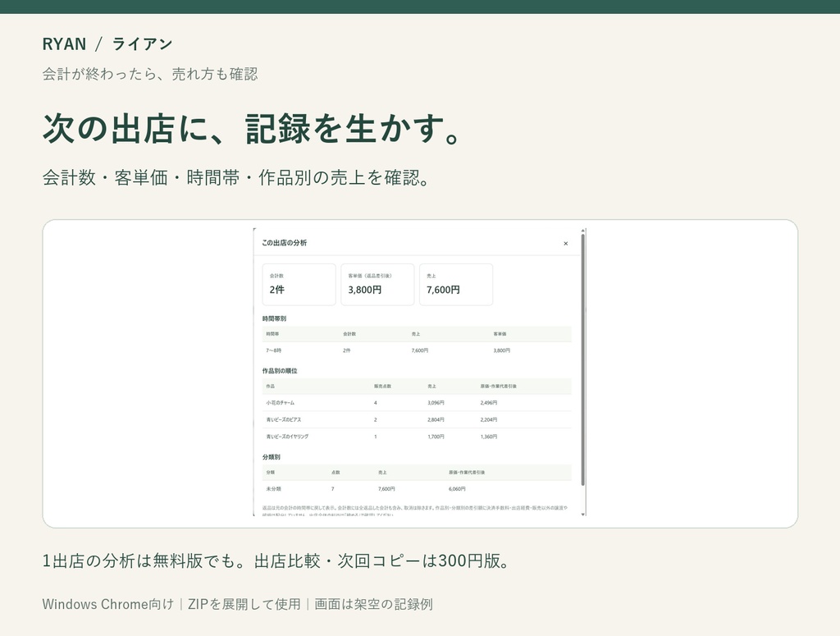Image resolution: width=840 pixels, height=636 pixels.
Task: Click the 2,204円 net amount cell
Action: [x=489, y=420]
